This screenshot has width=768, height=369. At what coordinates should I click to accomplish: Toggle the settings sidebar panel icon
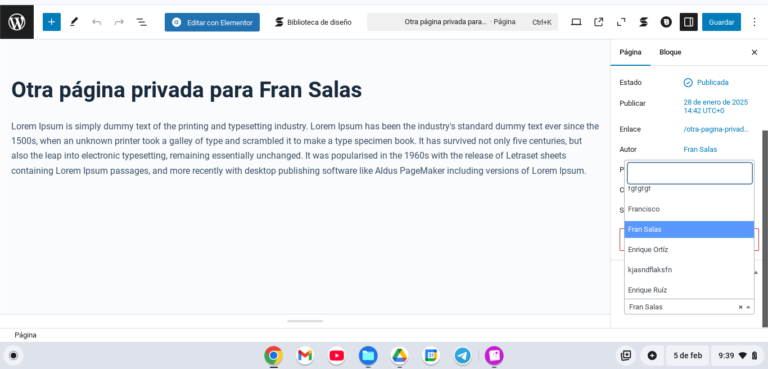coord(689,22)
